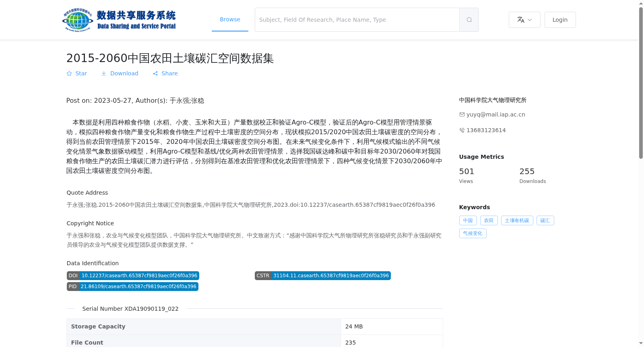Click the yuyq@mail.iap.ac.cn email address
This screenshot has width=644, height=347.
(496, 114)
